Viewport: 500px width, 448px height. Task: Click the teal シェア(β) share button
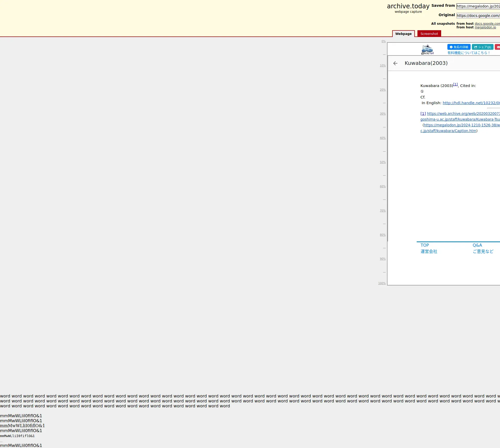[483, 47]
